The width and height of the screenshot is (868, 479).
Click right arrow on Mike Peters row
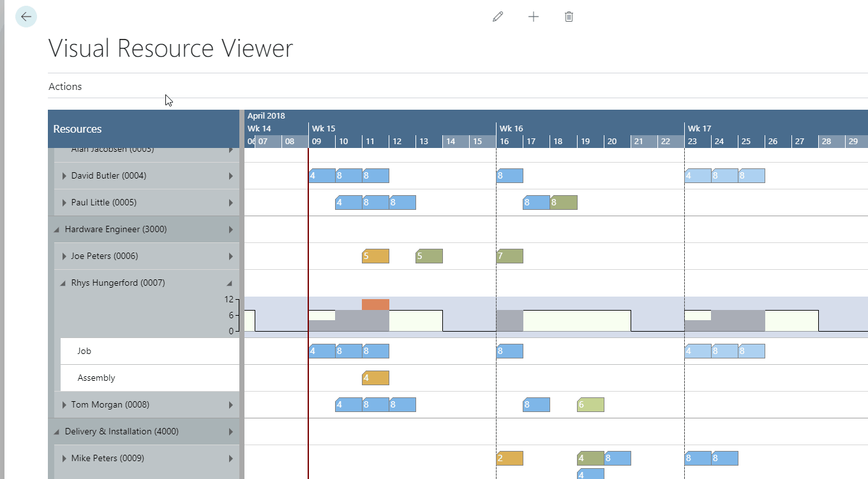pos(230,459)
